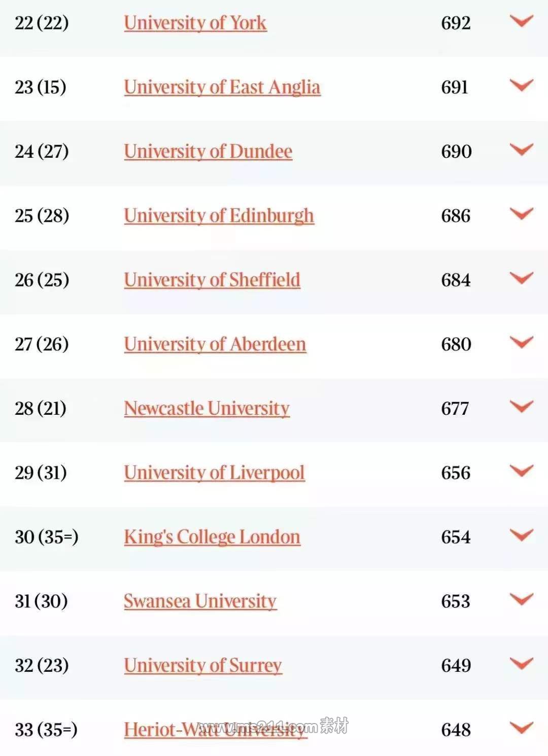Expand the University of Surrey row chevron

click(522, 664)
